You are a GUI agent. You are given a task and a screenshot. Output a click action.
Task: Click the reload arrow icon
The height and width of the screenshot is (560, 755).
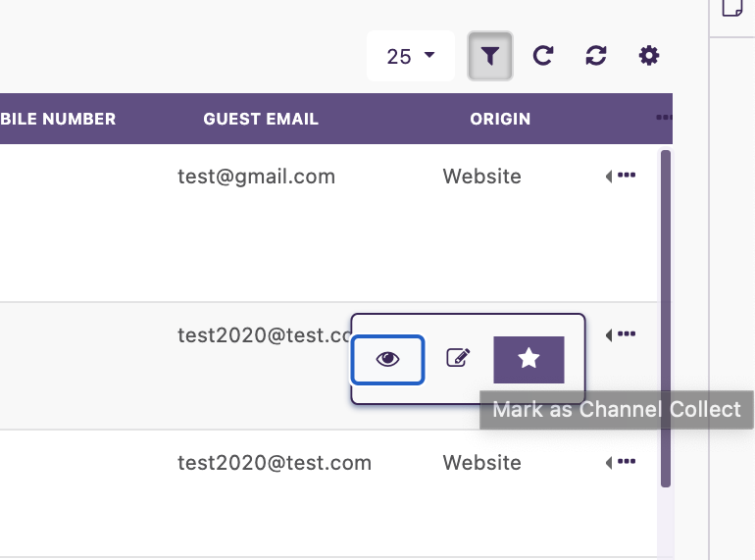tap(542, 56)
